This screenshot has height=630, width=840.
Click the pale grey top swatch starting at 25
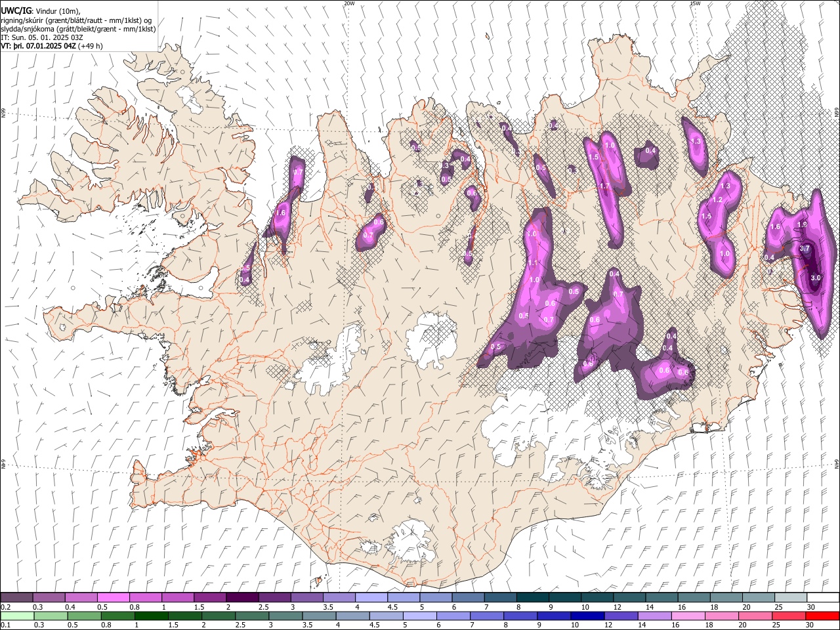[790, 598]
